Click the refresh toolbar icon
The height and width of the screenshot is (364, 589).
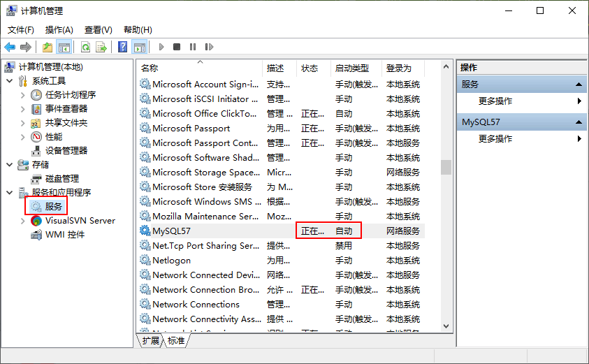pos(86,47)
